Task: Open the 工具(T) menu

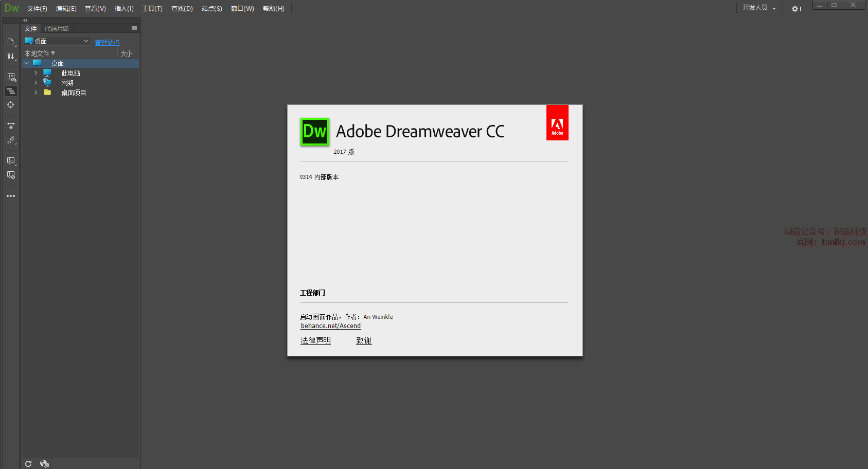Action: 152,9
